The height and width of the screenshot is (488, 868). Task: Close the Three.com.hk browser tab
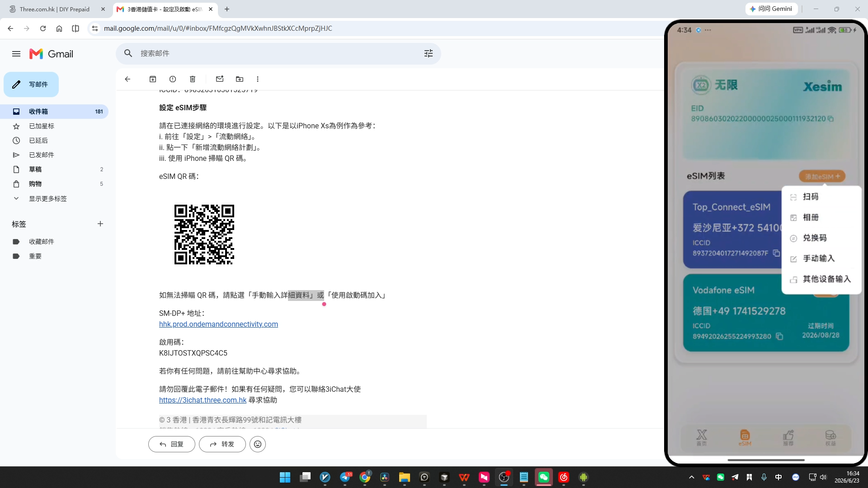point(103,9)
